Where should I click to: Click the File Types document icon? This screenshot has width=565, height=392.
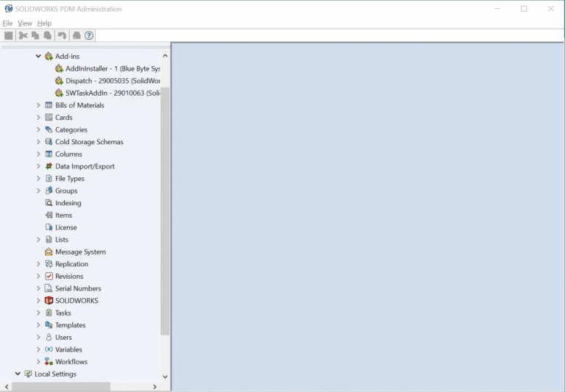pyautogui.click(x=49, y=179)
